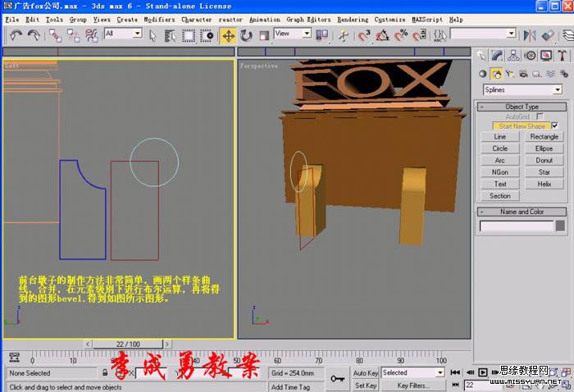Open the Rendering menu
The height and width of the screenshot is (392, 574).
click(353, 19)
